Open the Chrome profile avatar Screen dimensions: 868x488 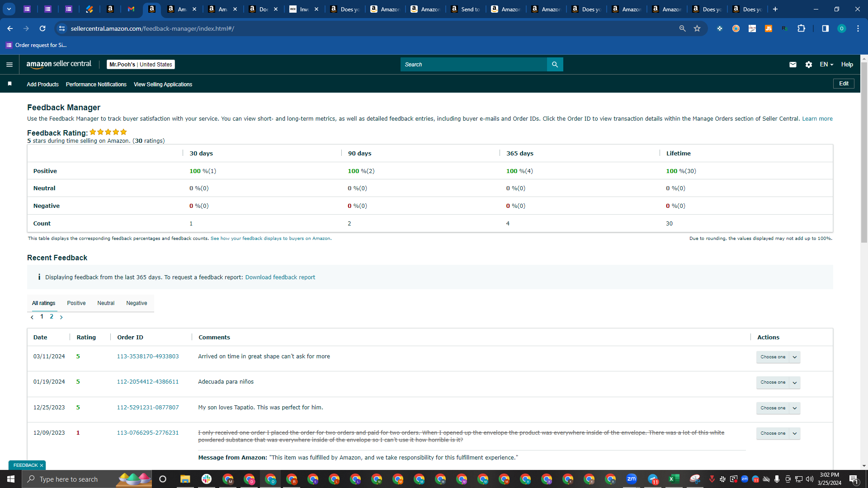point(841,28)
